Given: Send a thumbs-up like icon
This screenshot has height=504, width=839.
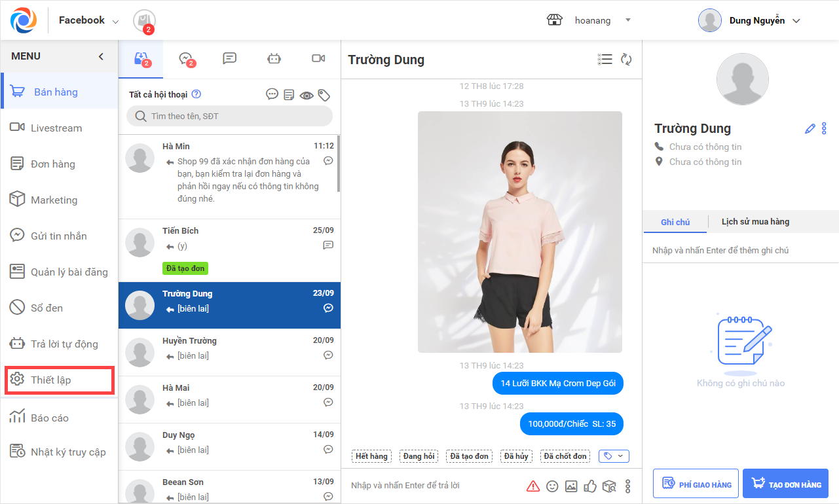Looking at the screenshot, I should pyautogui.click(x=590, y=486).
